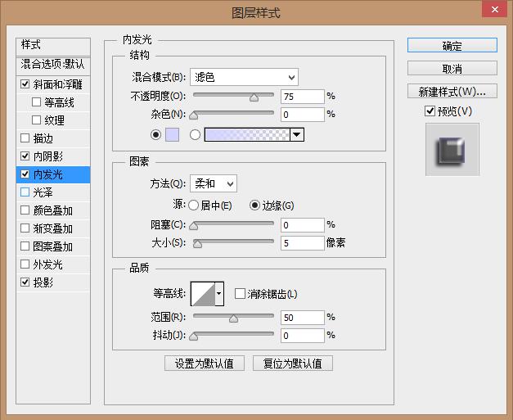The height and width of the screenshot is (420, 513).
Task: Click the style preview thumbnail
Action: coord(452,150)
